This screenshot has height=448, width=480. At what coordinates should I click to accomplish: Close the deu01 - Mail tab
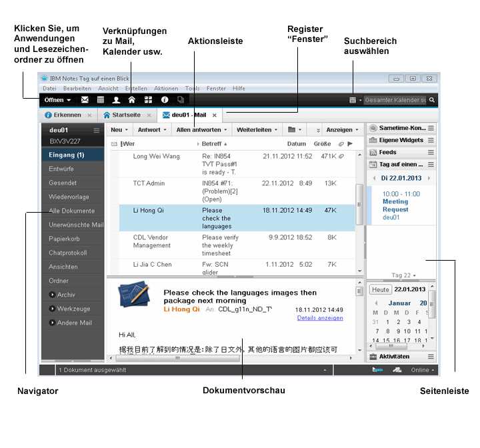click(x=214, y=115)
